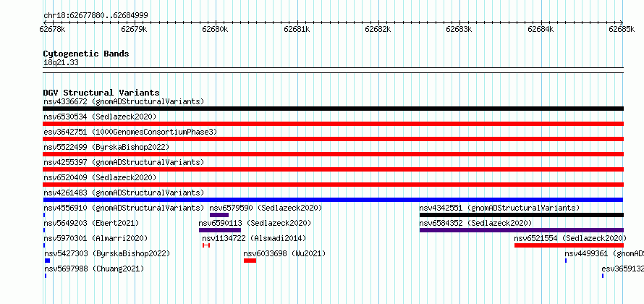Click the 62681k ruler label
Viewport: 644px width, 304px height.
[x=297, y=29]
